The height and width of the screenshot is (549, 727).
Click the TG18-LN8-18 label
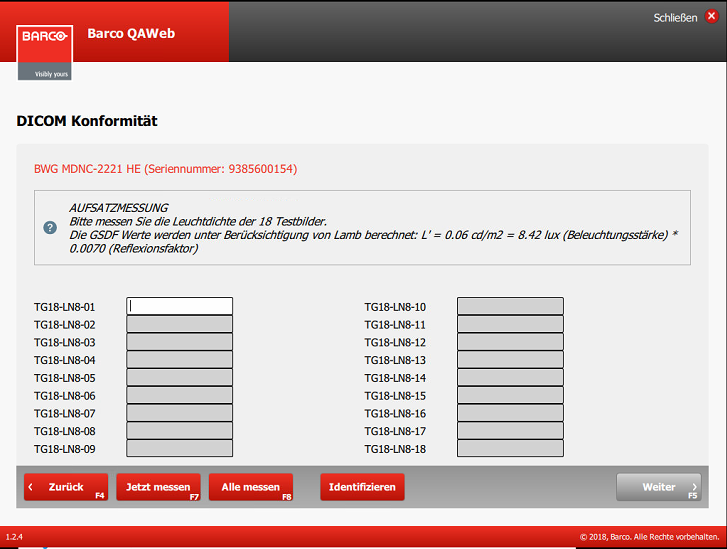point(395,449)
